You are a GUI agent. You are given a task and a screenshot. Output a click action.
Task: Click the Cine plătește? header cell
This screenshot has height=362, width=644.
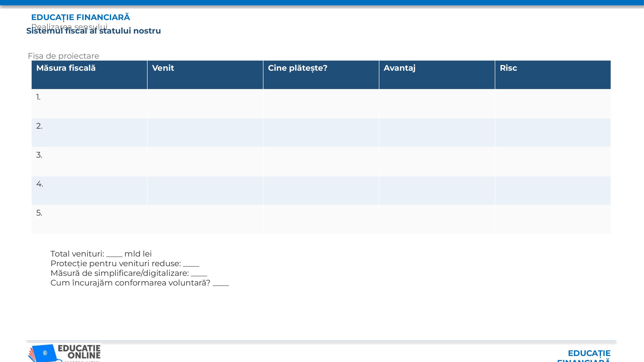point(321,75)
